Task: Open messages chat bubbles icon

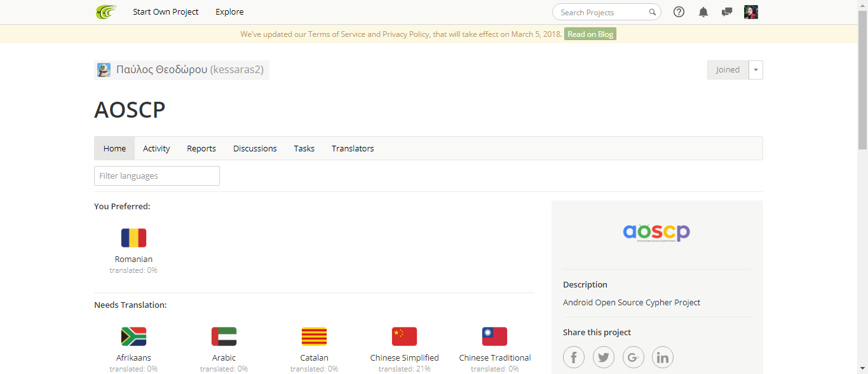Action: (727, 12)
